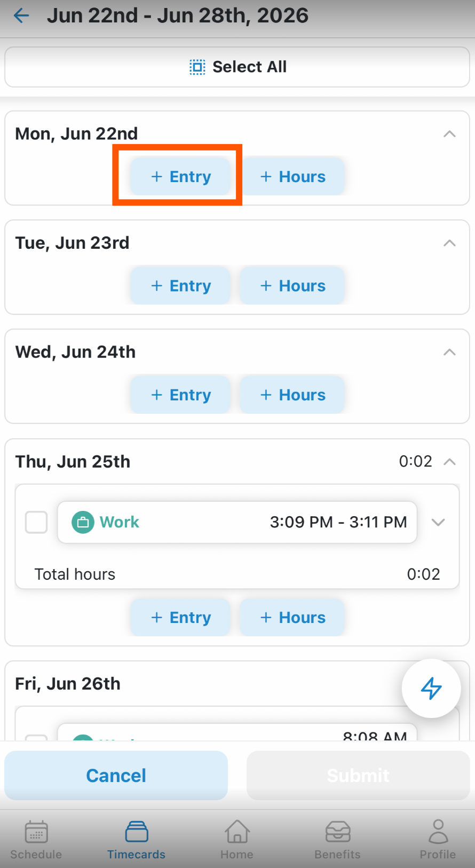
Task: Go to the Home tab
Action: click(237, 840)
